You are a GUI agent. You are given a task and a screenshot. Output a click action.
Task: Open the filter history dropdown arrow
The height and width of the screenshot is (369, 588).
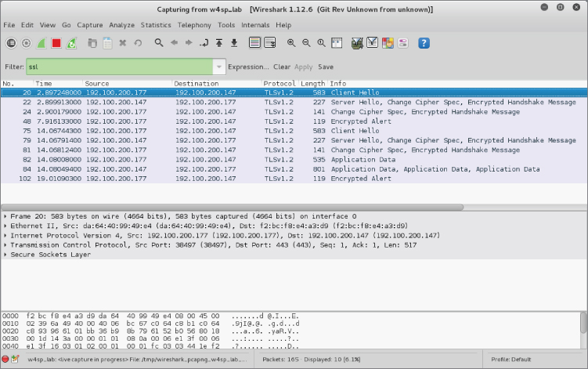point(219,67)
